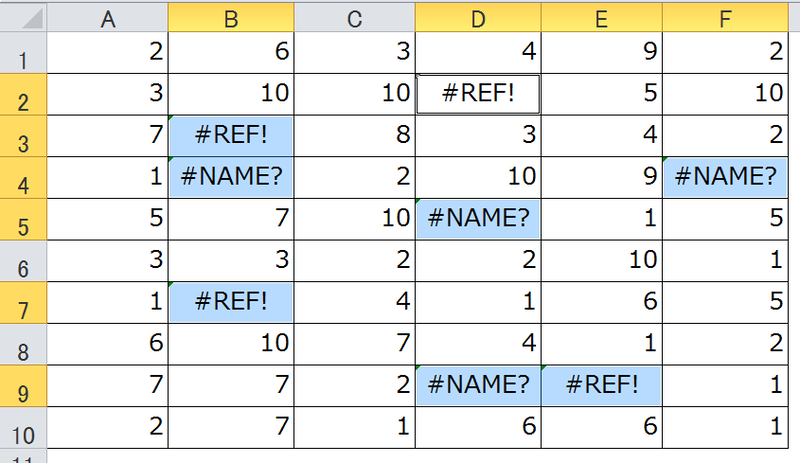Click the column E header
This screenshot has height=463, width=800.
[x=602, y=15]
